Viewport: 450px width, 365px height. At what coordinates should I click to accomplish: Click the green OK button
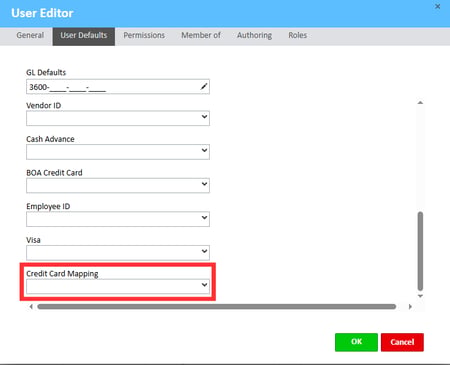click(356, 342)
